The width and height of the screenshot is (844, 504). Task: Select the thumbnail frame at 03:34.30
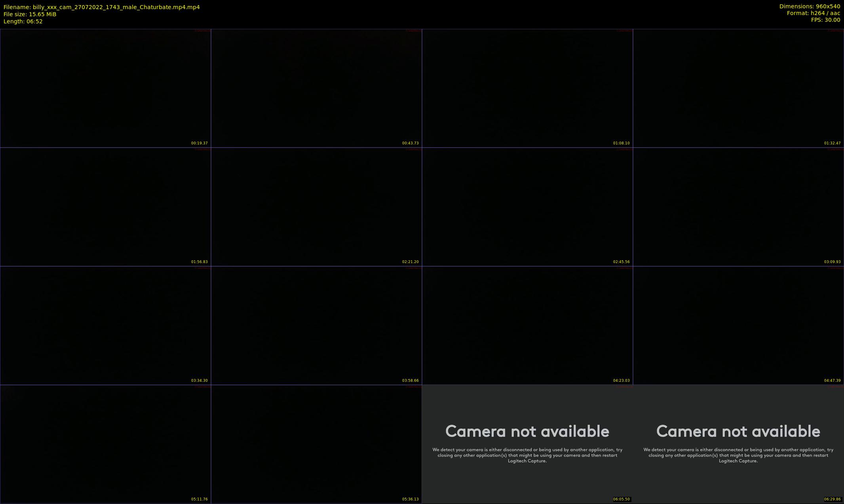coord(105,326)
